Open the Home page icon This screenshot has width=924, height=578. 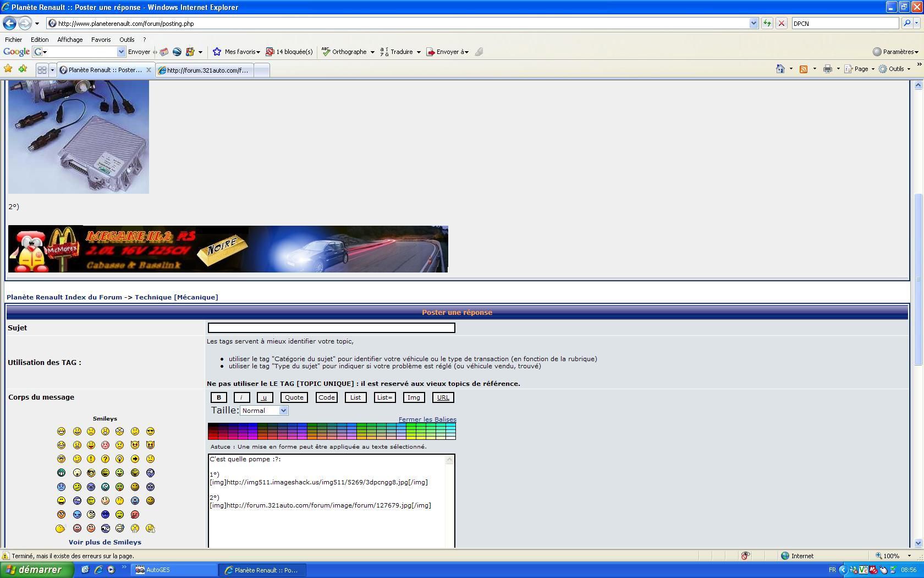(780, 69)
